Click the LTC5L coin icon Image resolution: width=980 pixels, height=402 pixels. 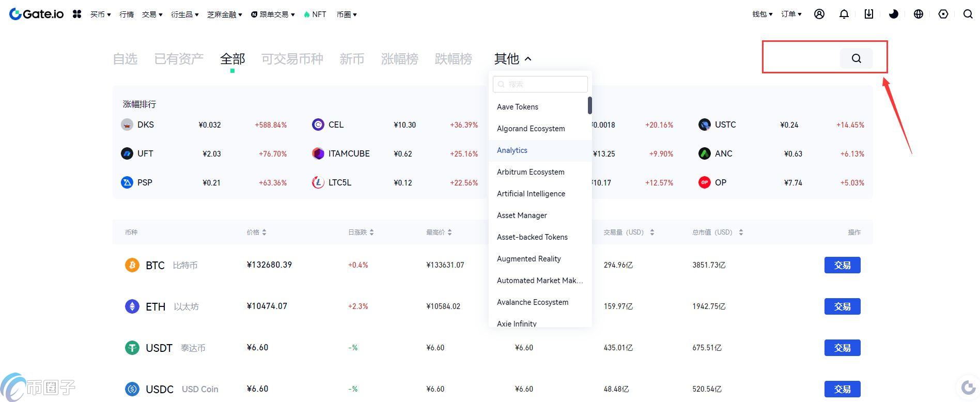point(318,182)
